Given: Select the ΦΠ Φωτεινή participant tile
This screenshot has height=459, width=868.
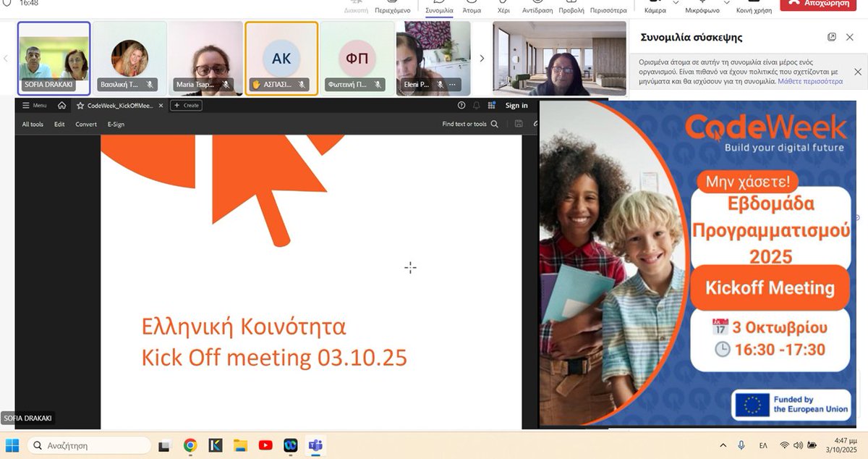Looking at the screenshot, I should (357, 58).
